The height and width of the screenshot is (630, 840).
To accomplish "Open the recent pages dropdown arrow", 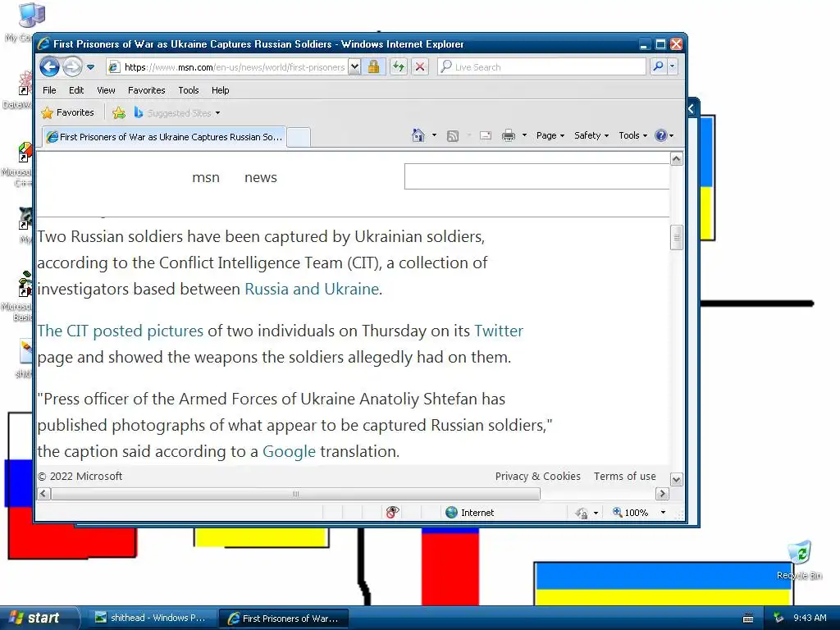I will [90, 67].
